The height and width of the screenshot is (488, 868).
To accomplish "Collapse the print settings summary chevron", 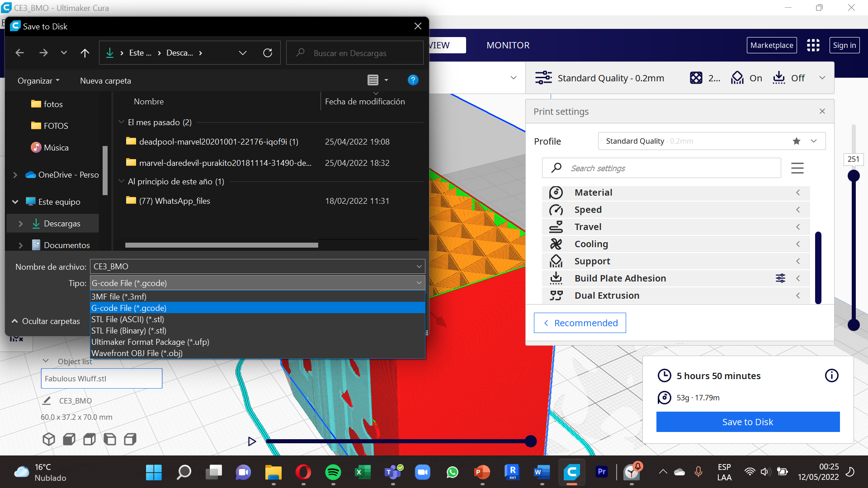I will pos(822,78).
